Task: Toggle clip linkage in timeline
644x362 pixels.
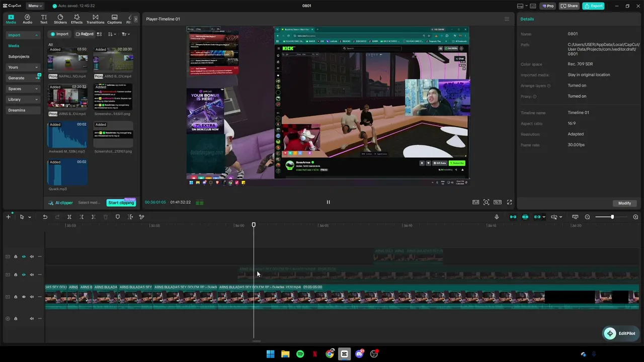Action: [537, 217]
